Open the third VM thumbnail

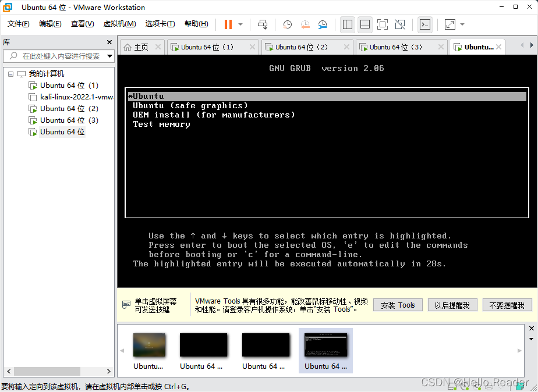pos(266,345)
